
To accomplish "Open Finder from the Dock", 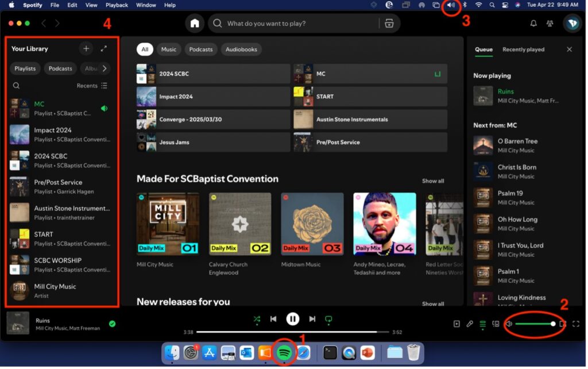I will pyautogui.click(x=172, y=353).
